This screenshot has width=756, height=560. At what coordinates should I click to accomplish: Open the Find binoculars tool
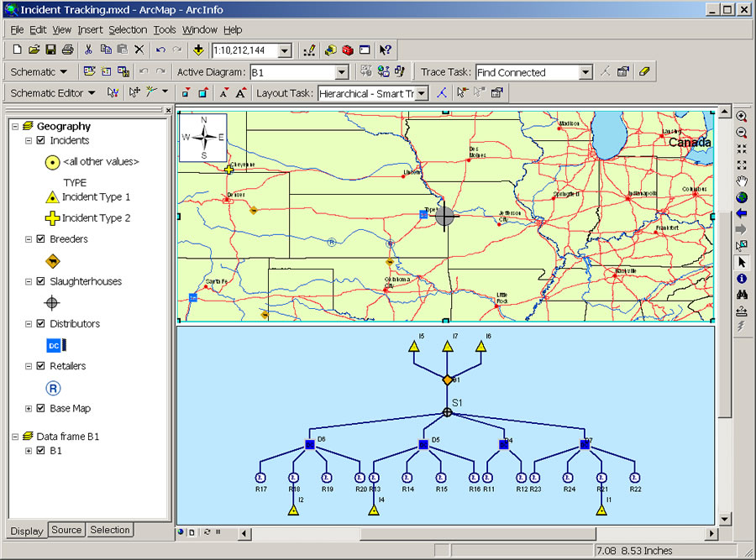[742, 295]
